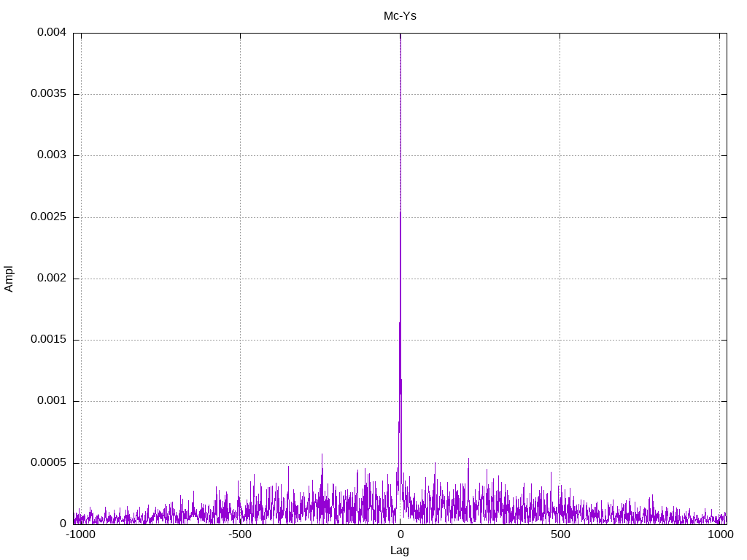The image size is (747, 560).
Task: Click the Lag x-axis label
Action: [399, 551]
